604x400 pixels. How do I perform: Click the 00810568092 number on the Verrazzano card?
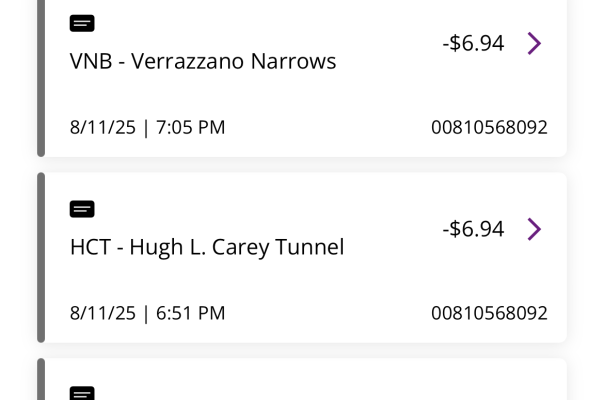[x=489, y=127]
